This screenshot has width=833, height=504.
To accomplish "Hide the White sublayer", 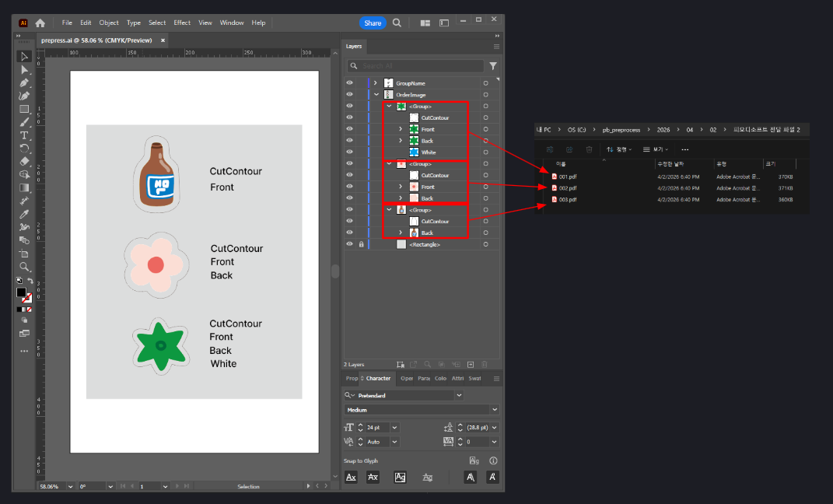I will coord(349,152).
